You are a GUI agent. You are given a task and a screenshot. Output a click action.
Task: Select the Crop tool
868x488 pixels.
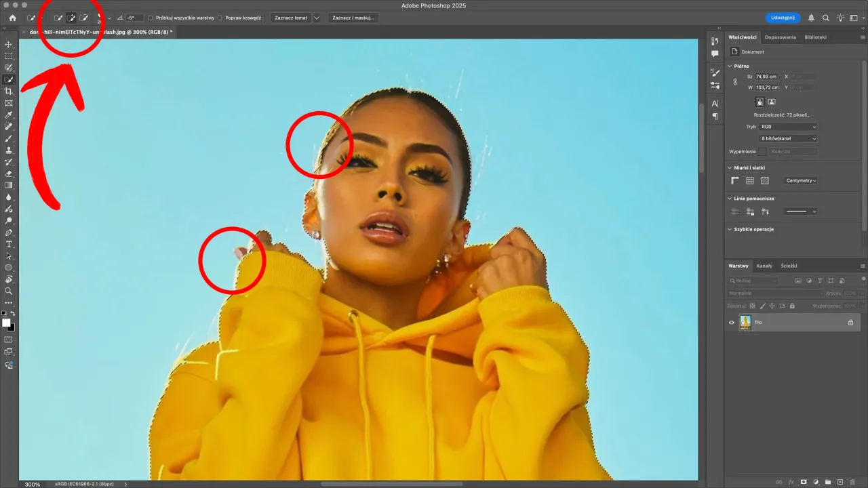(9, 90)
